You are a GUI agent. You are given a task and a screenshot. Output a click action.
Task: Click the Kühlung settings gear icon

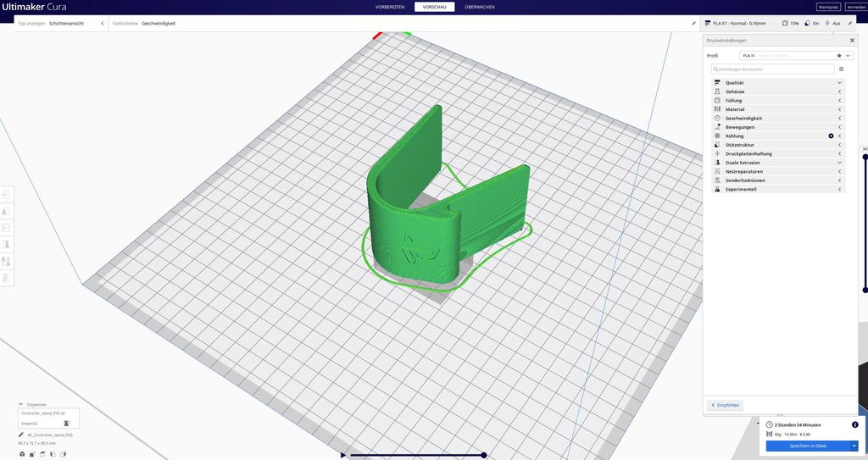tap(831, 136)
